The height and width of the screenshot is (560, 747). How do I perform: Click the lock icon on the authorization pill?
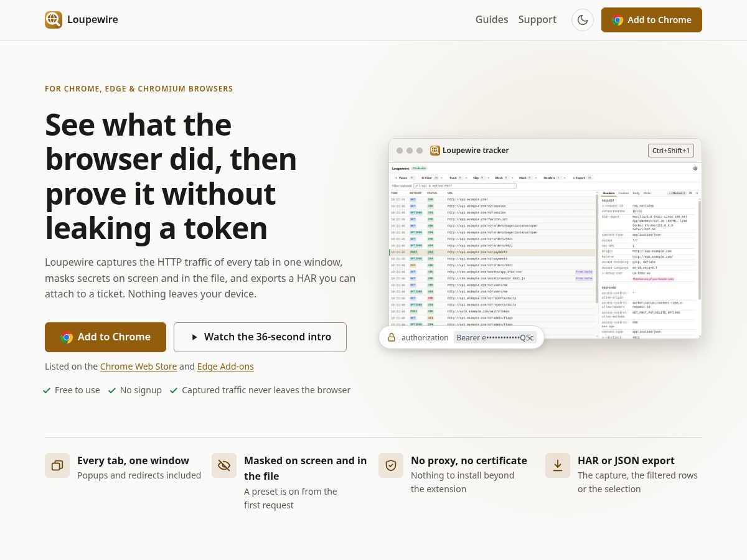click(x=392, y=337)
